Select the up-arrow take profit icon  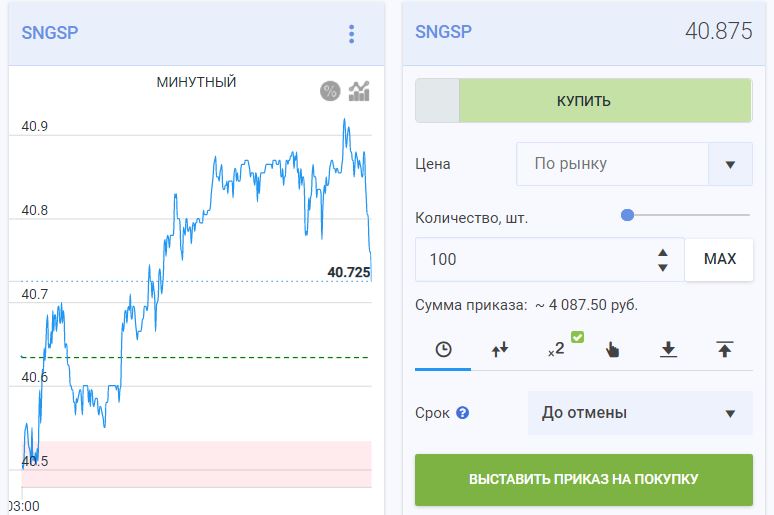pyautogui.click(x=725, y=350)
